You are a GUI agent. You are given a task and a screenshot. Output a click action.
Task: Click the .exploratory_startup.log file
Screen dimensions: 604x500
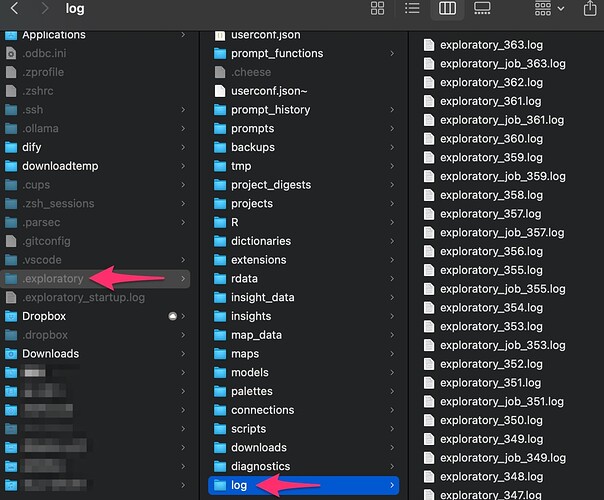point(82,298)
